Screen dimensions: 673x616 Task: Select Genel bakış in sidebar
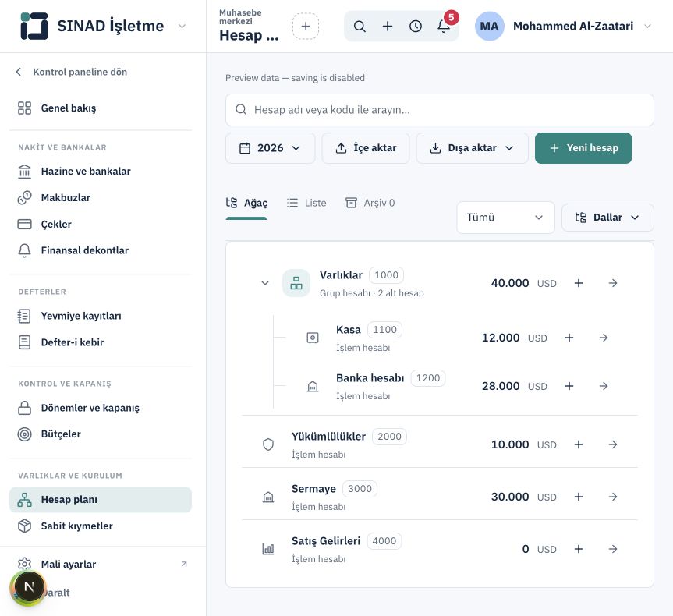pyautogui.click(x=101, y=108)
